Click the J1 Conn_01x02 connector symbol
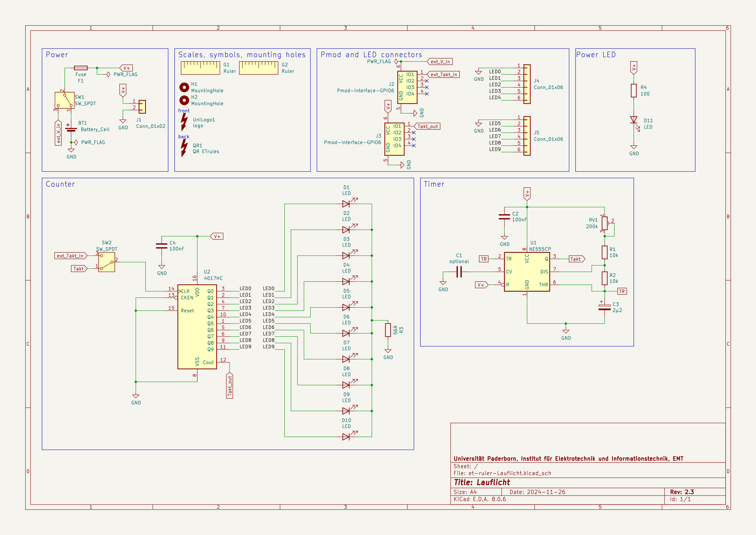The width and height of the screenshot is (756, 535). click(142, 106)
